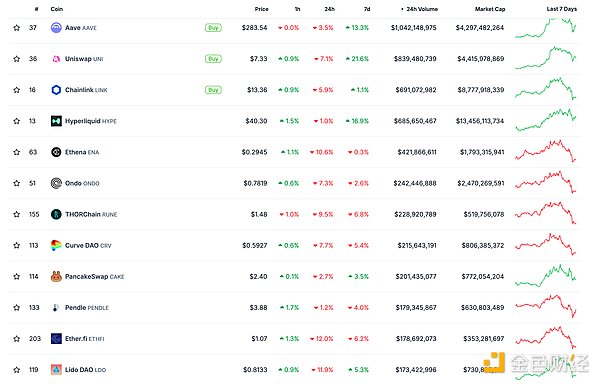Click the PancakeSwap bunny logo icon
The height and width of the screenshot is (384, 600).
click(56, 276)
